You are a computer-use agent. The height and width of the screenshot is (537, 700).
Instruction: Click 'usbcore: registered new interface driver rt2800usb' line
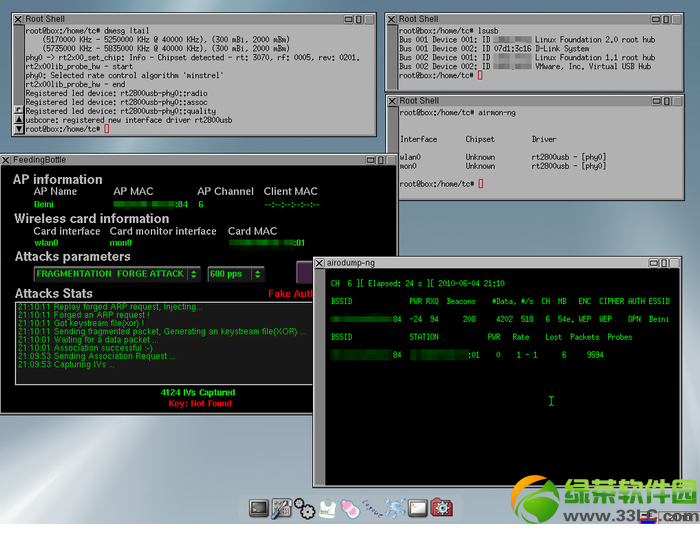129,120
